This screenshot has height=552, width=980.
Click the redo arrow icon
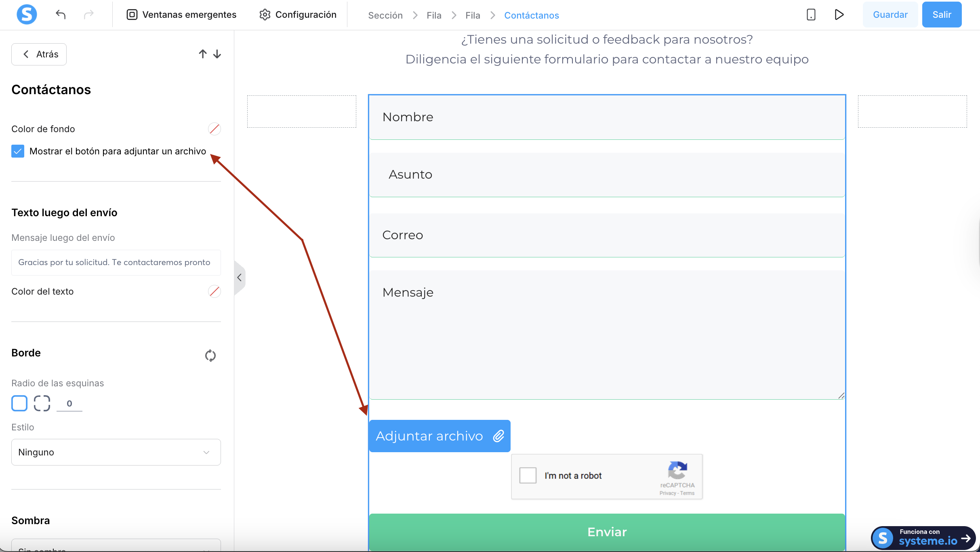[88, 15]
